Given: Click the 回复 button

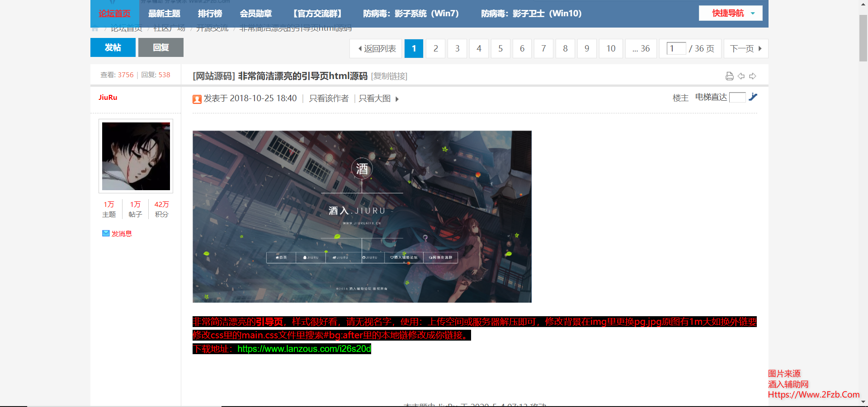Looking at the screenshot, I should pyautogui.click(x=161, y=47).
